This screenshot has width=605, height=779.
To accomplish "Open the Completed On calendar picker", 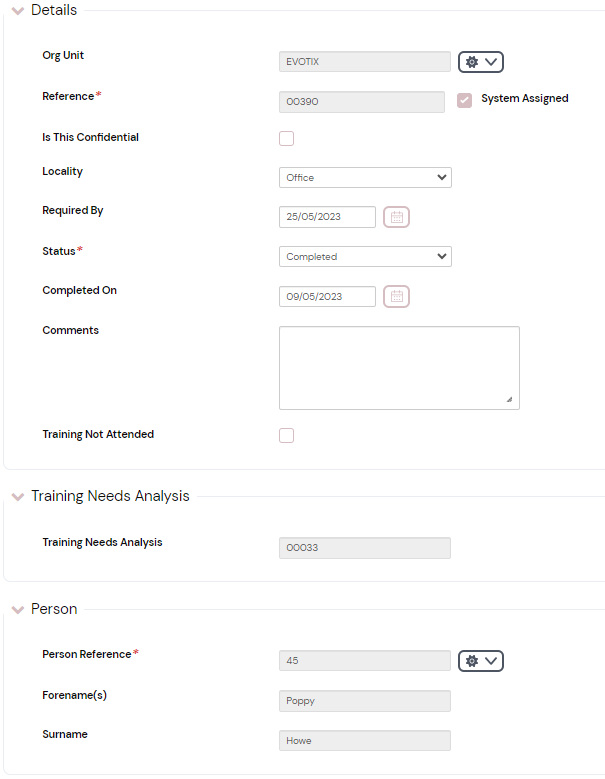I will click(397, 296).
